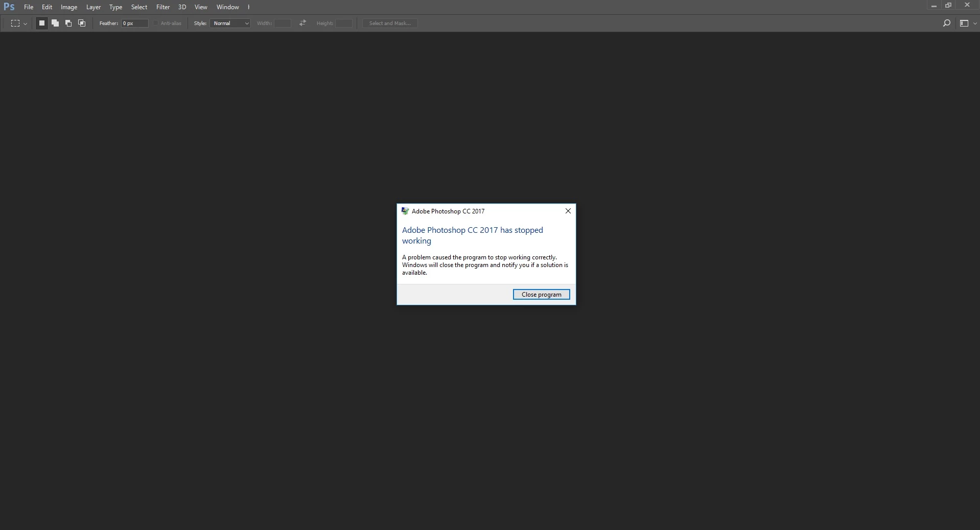The image size is (980, 530).
Task: Open the Layer menu
Action: click(94, 7)
